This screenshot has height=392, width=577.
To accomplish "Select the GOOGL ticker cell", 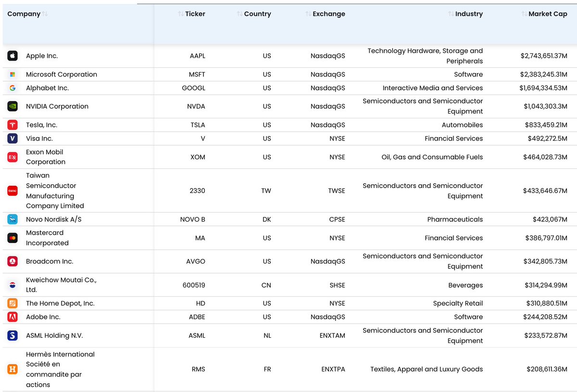I will [x=194, y=88].
